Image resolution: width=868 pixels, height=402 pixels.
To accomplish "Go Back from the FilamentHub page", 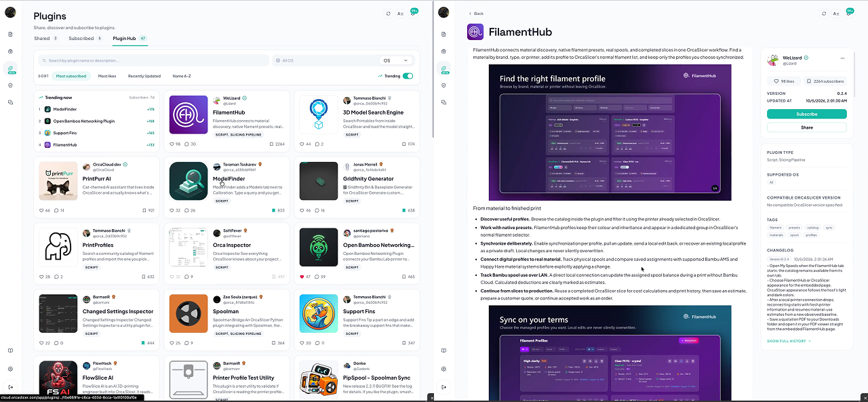I will [476, 14].
